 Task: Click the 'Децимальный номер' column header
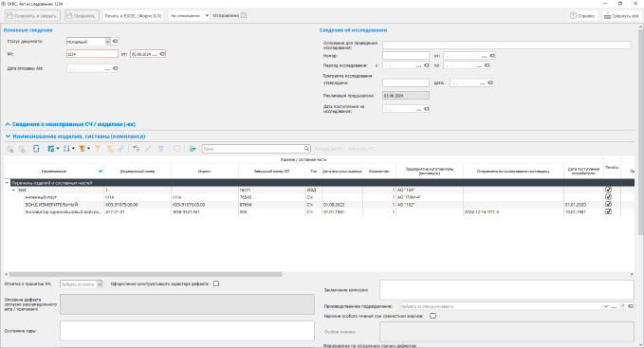(138, 171)
